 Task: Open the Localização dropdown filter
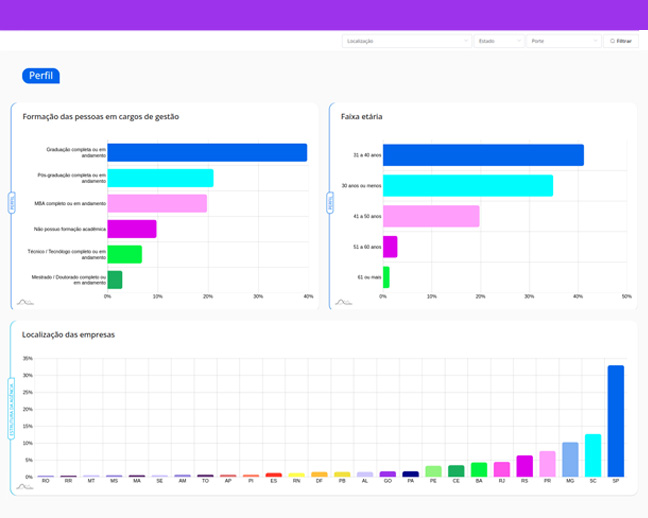tap(405, 41)
